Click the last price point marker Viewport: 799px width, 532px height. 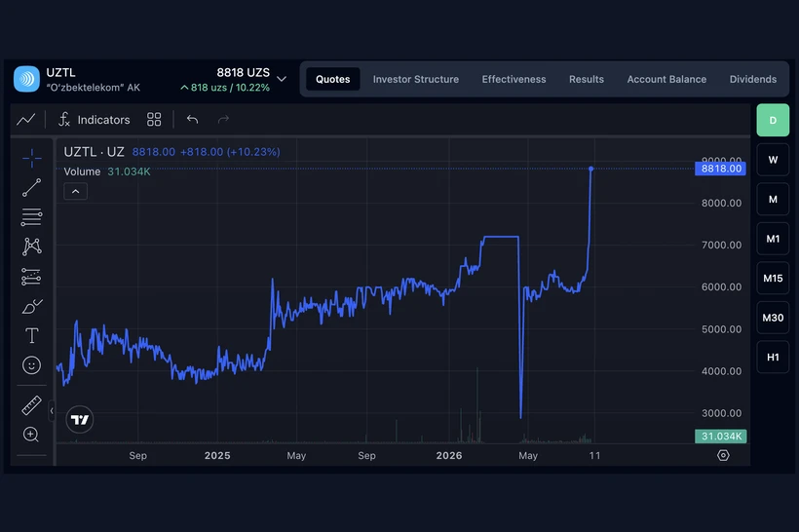[591, 169]
